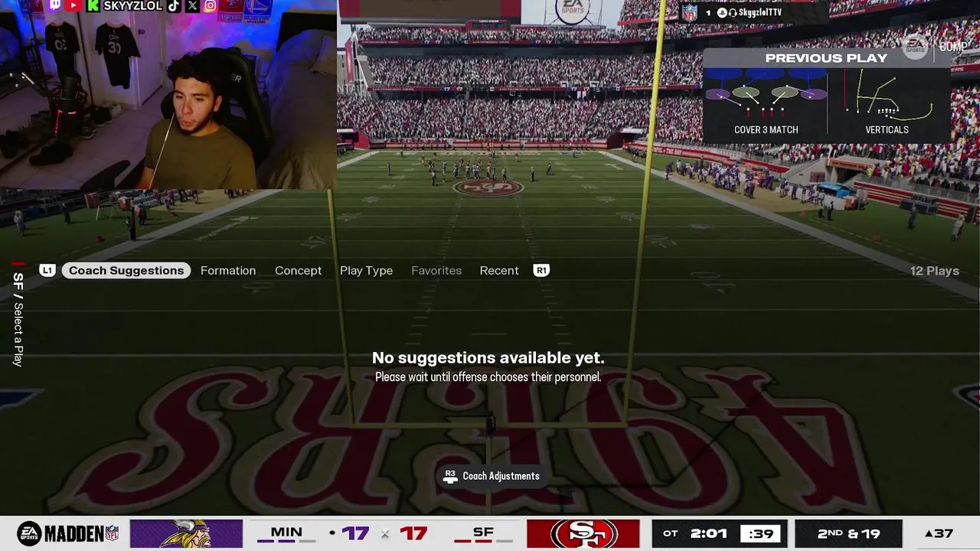This screenshot has width=980, height=551.
Task: Click the TikTok icon in the overlay
Action: tap(174, 5)
